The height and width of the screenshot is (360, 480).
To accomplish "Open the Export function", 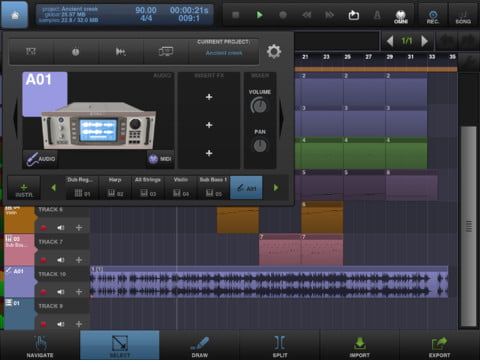I will coord(439,346).
